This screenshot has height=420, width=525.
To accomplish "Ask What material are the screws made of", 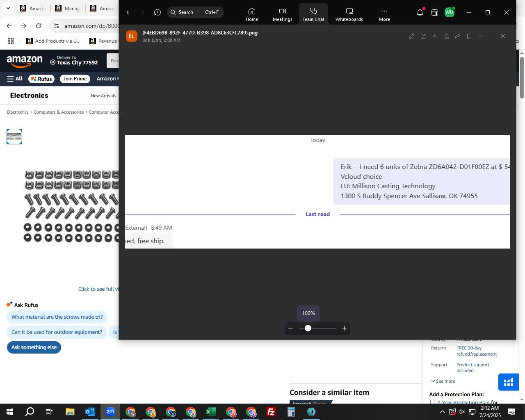I will pos(57,317).
